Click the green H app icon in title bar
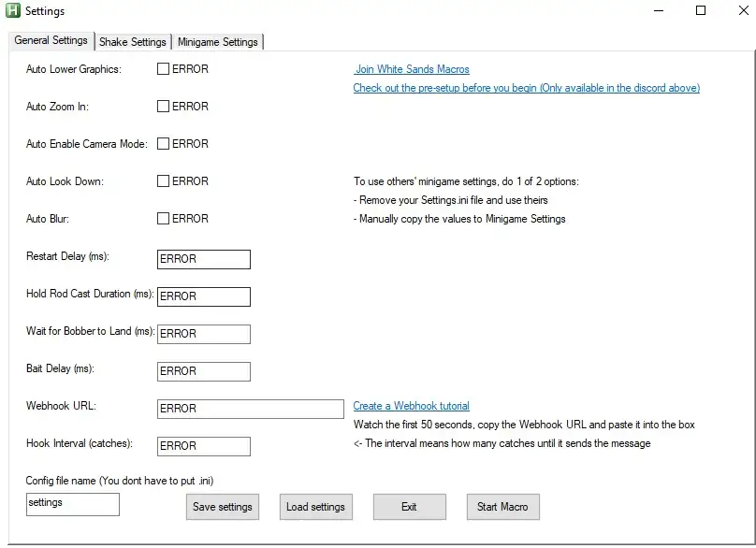This screenshot has width=756, height=548. (12, 11)
